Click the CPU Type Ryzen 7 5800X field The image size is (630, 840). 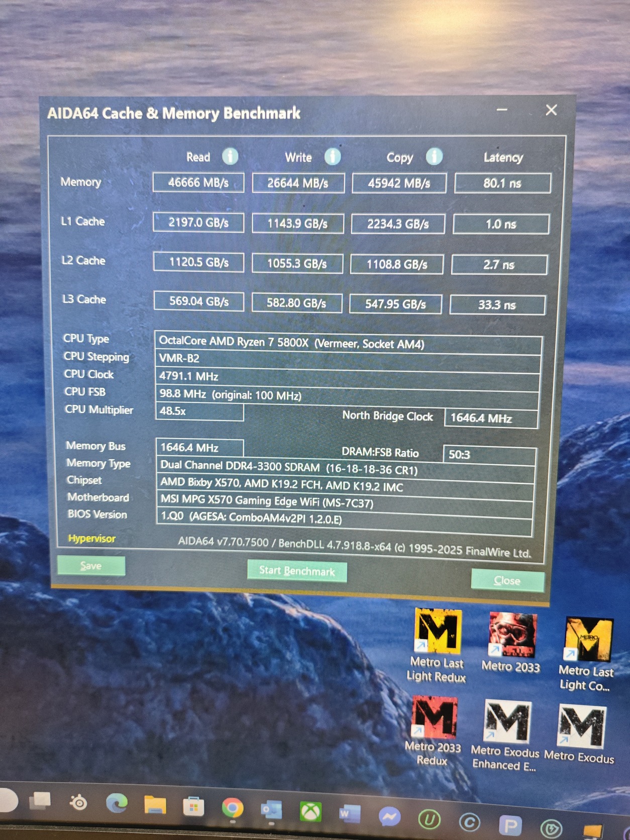click(x=349, y=343)
